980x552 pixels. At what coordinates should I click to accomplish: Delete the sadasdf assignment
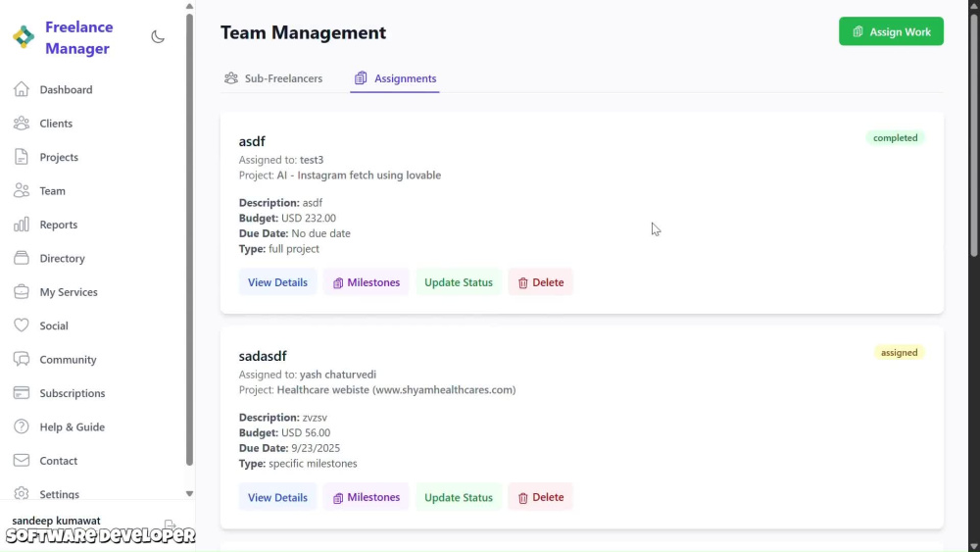coord(541,498)
